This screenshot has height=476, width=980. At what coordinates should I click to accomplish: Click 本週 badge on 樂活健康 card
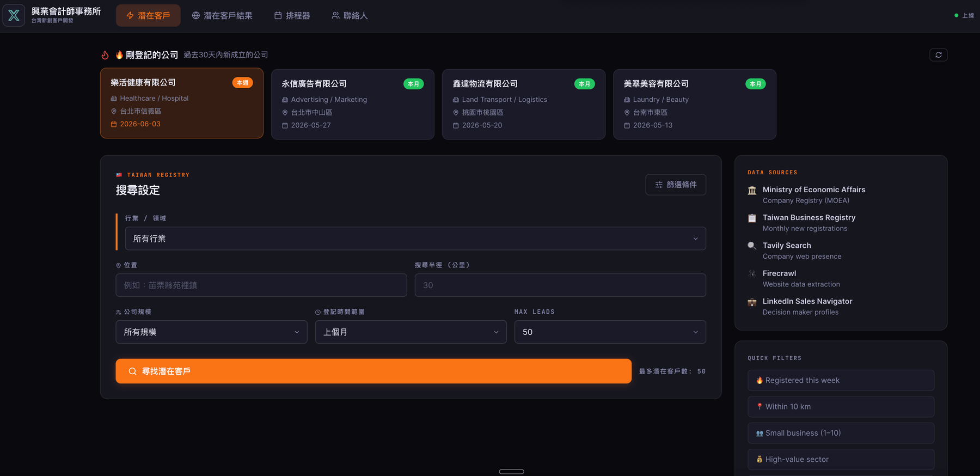tap(243, 83)
